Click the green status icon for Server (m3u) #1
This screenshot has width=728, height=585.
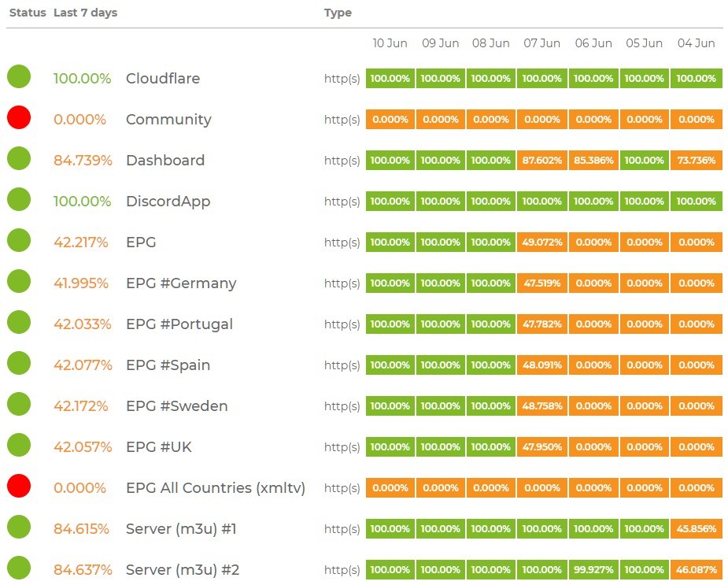click(19, 528)
